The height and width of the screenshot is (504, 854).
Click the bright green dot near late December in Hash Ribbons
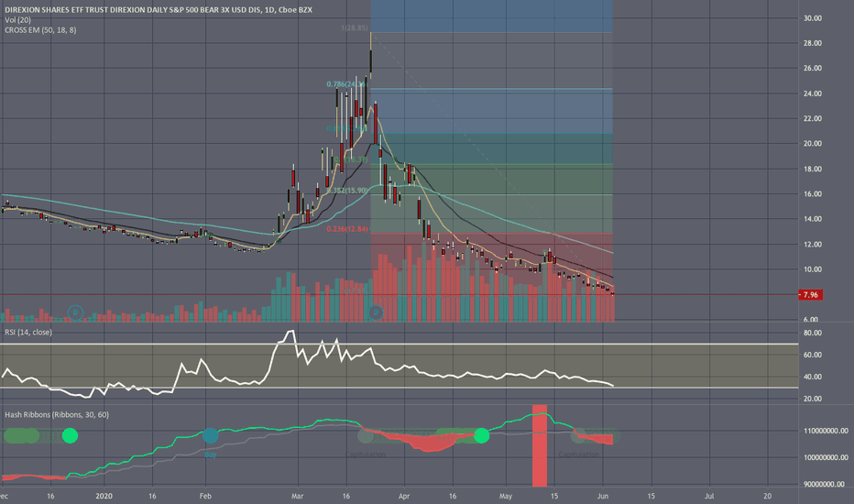tap(70, 435)
